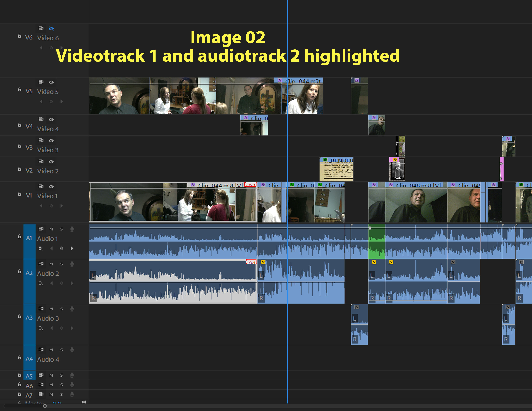The image size is (532, 411).
Task: Add keyframe on Audio 1 track
Action: coord(61,248)
